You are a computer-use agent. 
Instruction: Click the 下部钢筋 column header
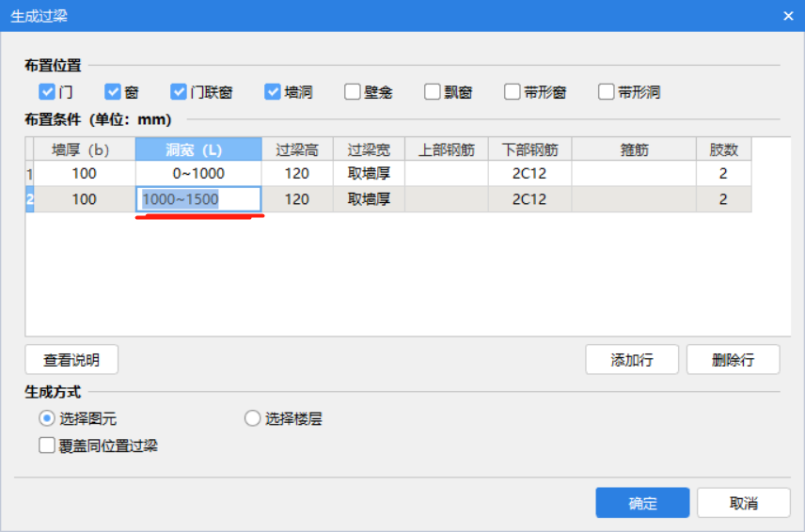click(x=530, y=149)
